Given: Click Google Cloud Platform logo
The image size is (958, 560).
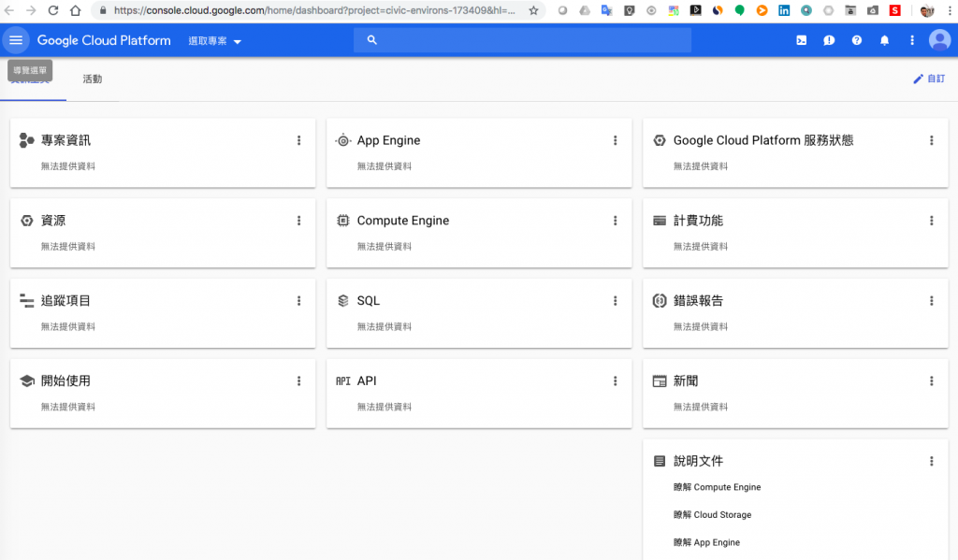Looking at the screenshot, I should pos(104,40).
